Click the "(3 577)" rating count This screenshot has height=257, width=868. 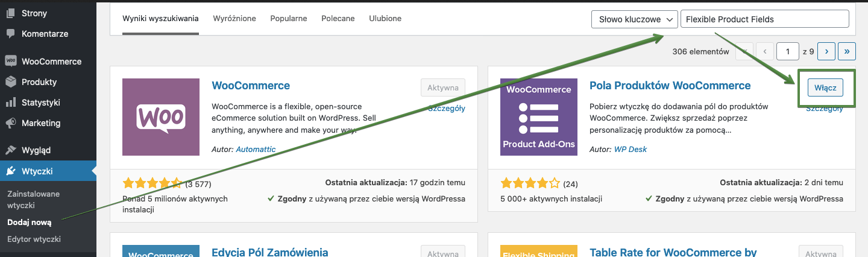coord(198,184)
